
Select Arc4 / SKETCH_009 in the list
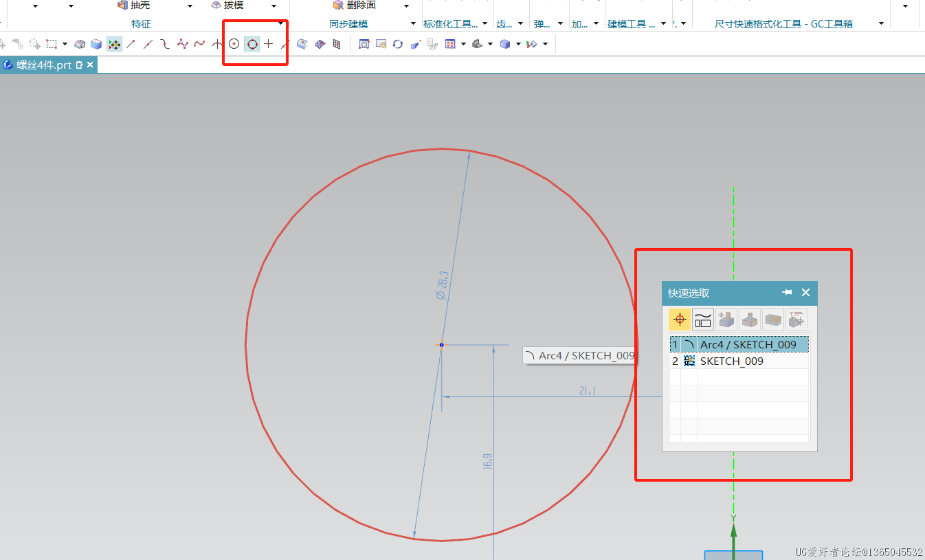point(739,344)
